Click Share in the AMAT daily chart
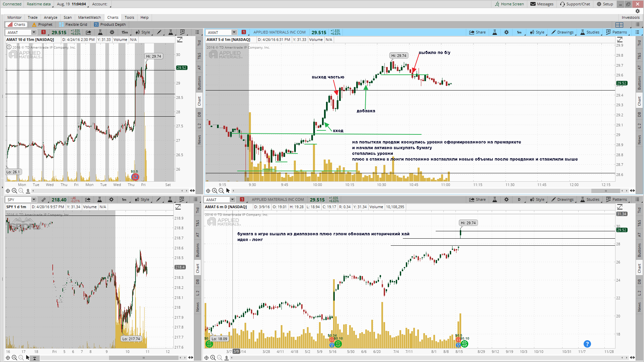This screenshot has width=644, height=362. [477, 199]
